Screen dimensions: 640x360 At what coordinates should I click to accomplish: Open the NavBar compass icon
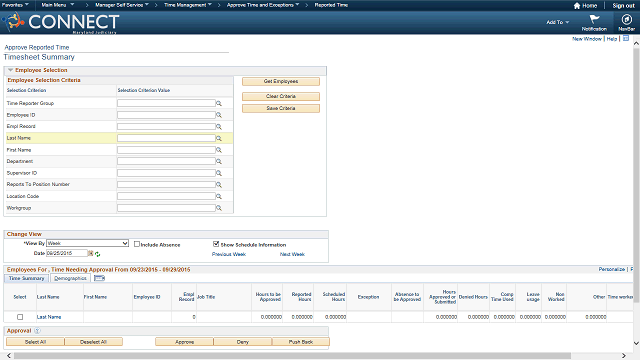(x=626, y=19)
